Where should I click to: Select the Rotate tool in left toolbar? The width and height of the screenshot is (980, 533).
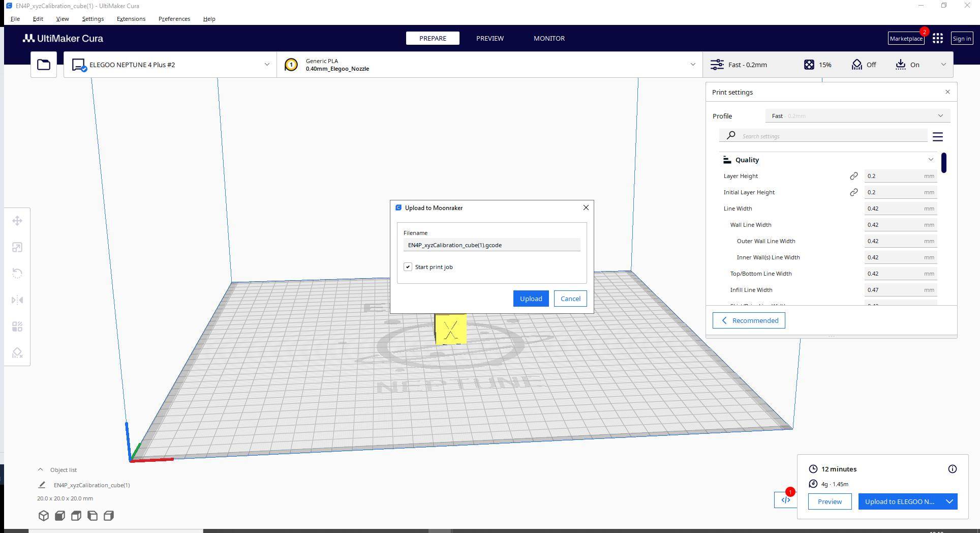(x=17, y=274)
